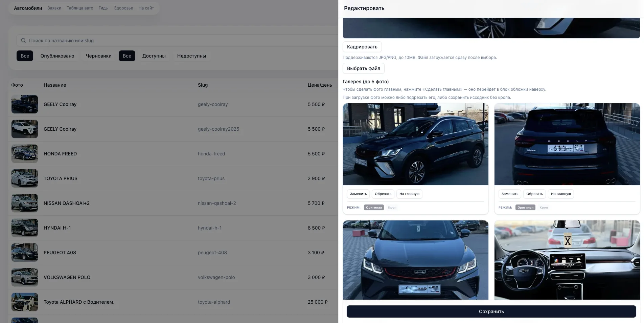Follow the На сайт link
This screenshot has width=644, height=323.
click(x=146, y=8)
